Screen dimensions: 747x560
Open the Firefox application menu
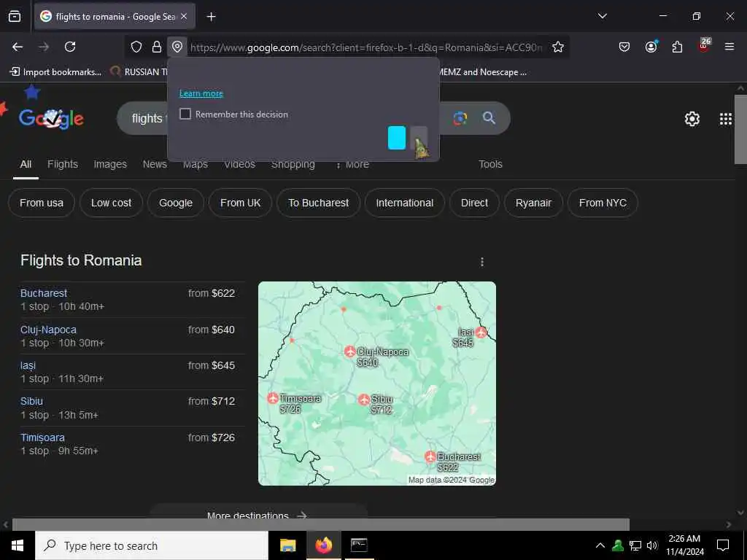click(x=729, y=47)
